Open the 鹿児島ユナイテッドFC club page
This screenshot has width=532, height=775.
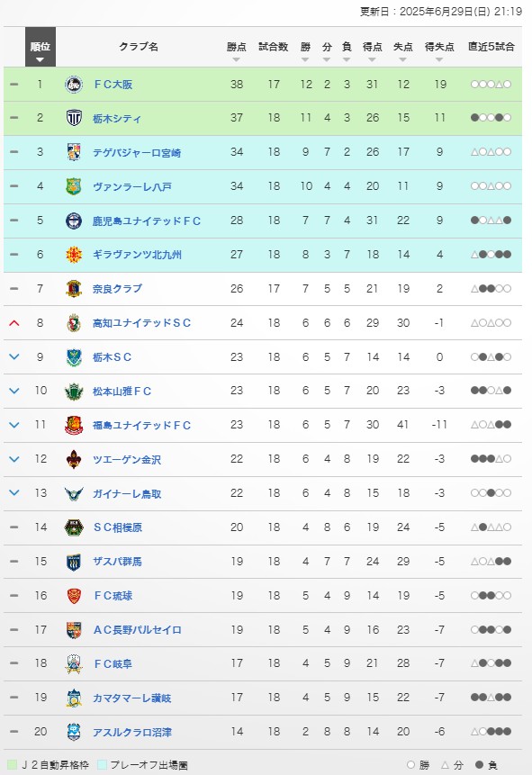point(147,221)
